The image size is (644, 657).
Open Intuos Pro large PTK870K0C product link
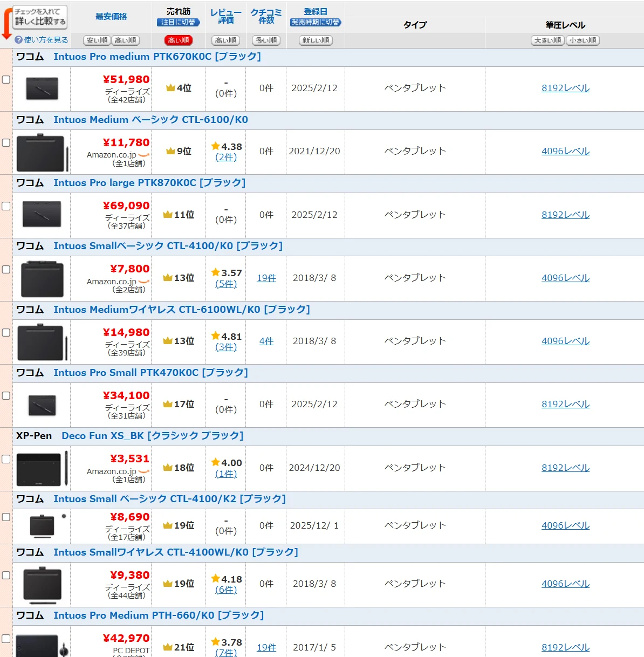[149, 183]
